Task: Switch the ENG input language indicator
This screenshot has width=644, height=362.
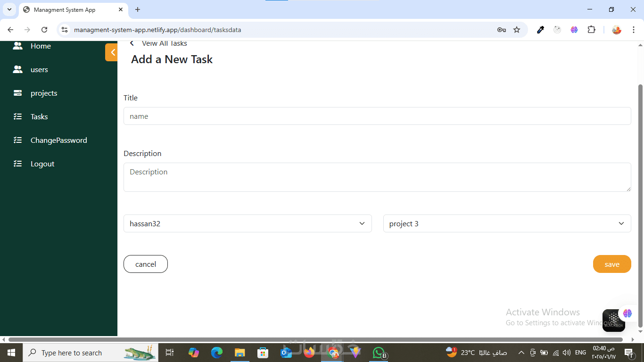Action: click(x=580, y=353)
